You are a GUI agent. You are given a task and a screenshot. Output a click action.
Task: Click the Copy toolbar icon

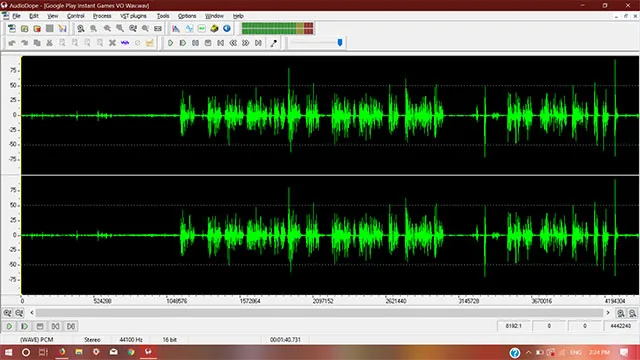point(37,43)
